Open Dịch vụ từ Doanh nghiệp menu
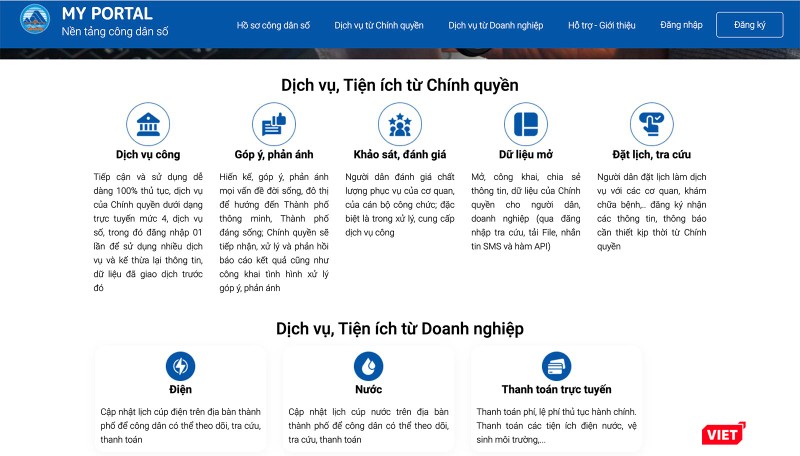 coord(496,25)
